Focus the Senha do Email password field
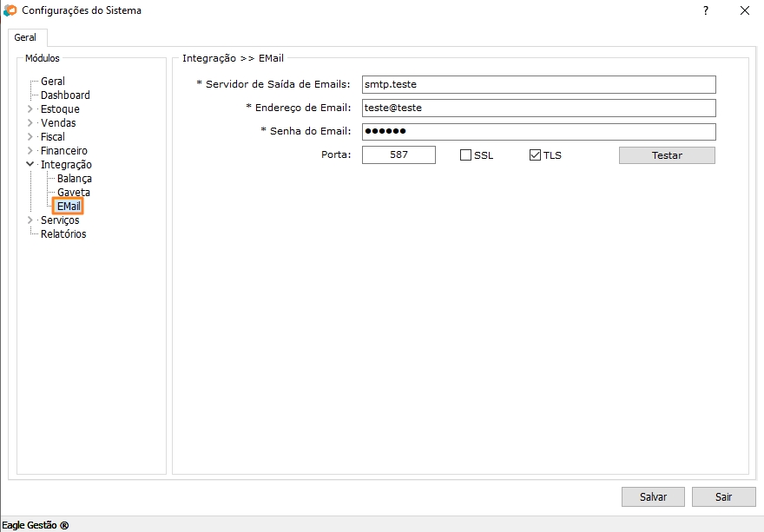764x532 pixels. 538,131
